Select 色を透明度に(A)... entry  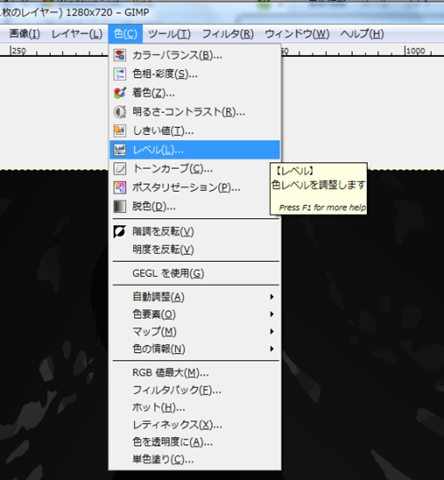click(x=195, y=442)
